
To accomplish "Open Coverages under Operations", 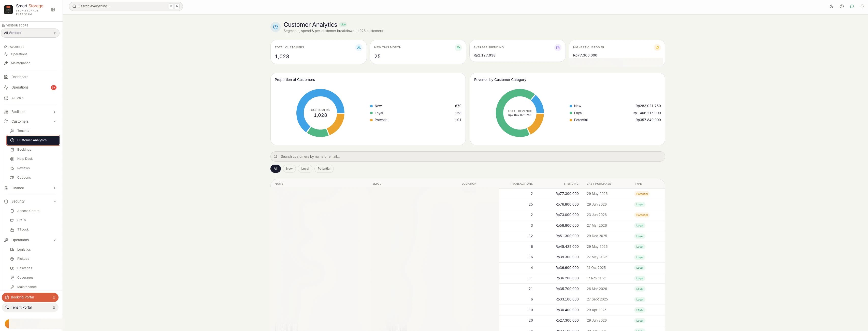I will (x=33, y=278).
